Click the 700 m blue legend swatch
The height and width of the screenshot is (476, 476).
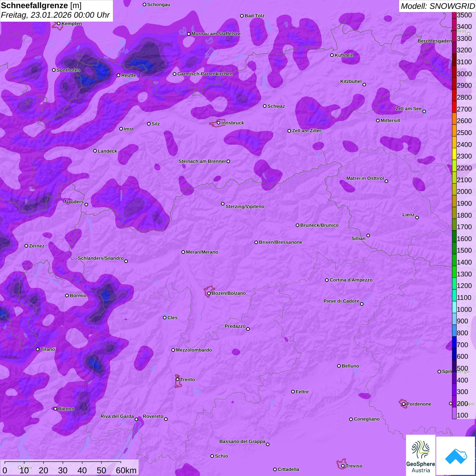pyautogui.click(x=454, y=342)
